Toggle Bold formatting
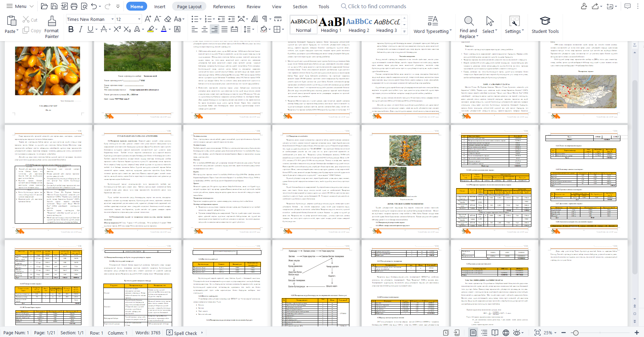The image size is (644, 337). tap(71, 29)
